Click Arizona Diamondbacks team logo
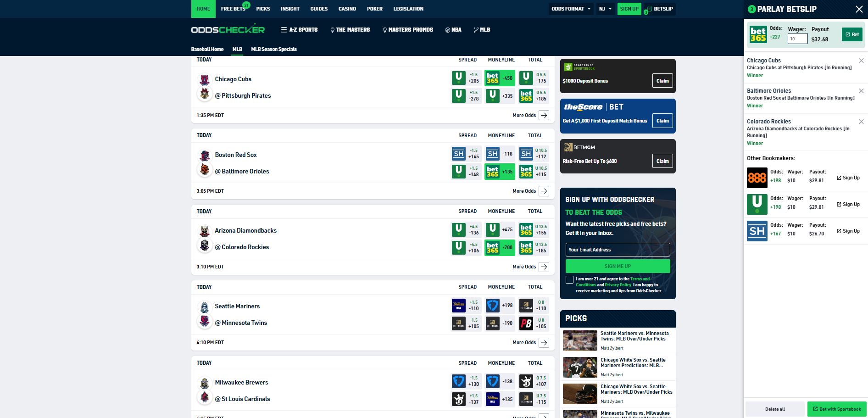Viewport: 868px width, 418px height. [205, 231]
